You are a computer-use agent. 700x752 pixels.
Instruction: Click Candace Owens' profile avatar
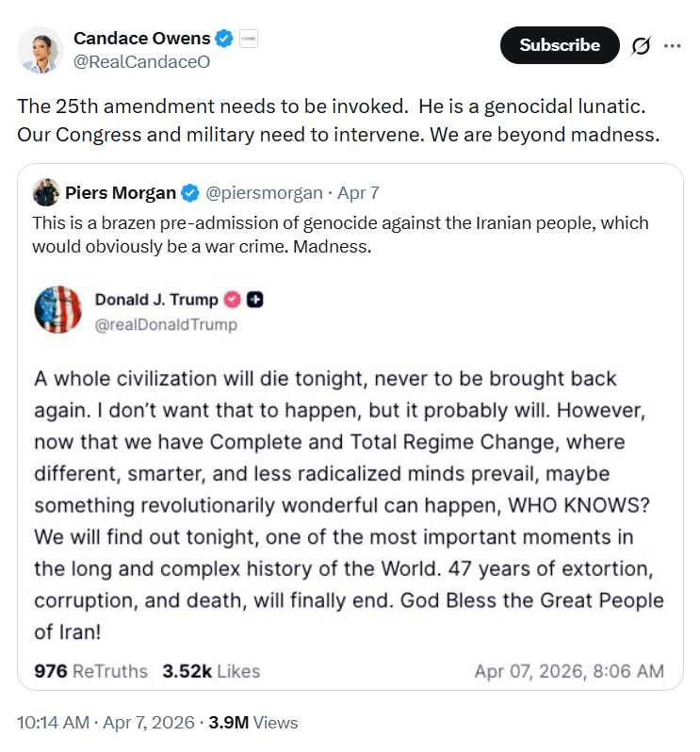[x=41, y=50]
